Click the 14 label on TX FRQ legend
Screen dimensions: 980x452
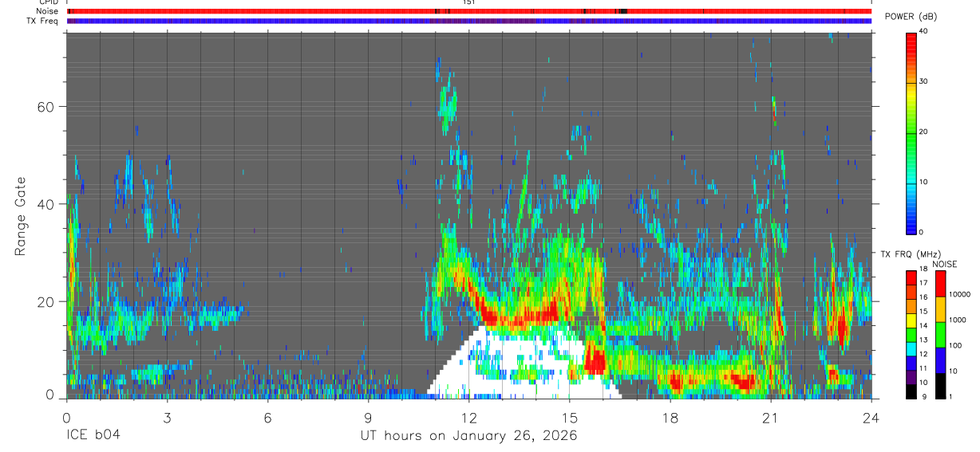click(x=924, y=326)
